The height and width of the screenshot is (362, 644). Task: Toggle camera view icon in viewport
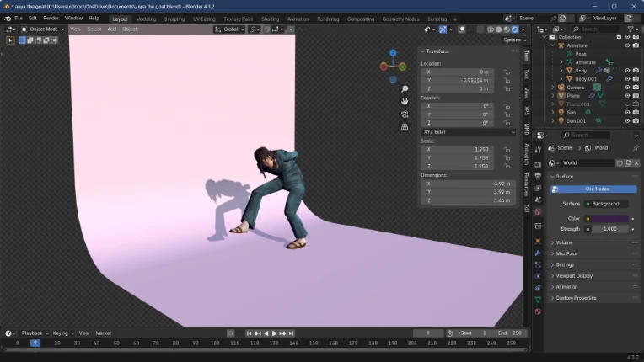(x=405, y=114)
